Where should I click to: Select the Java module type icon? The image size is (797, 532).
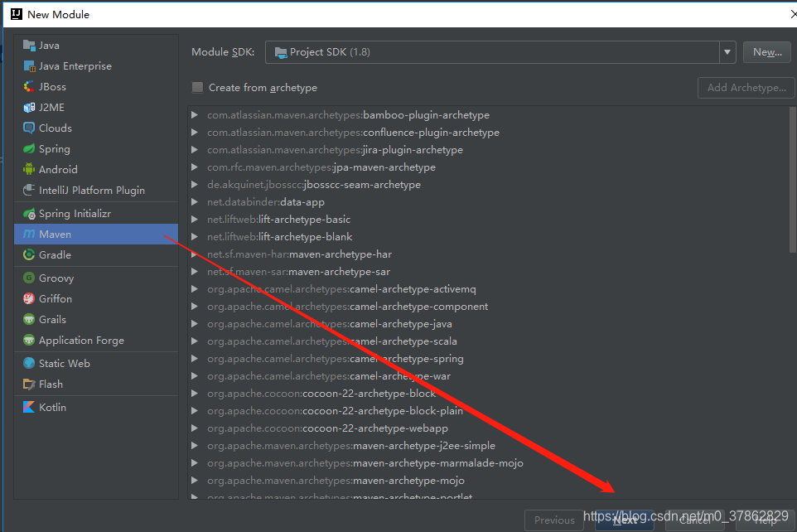coord(29,46)
